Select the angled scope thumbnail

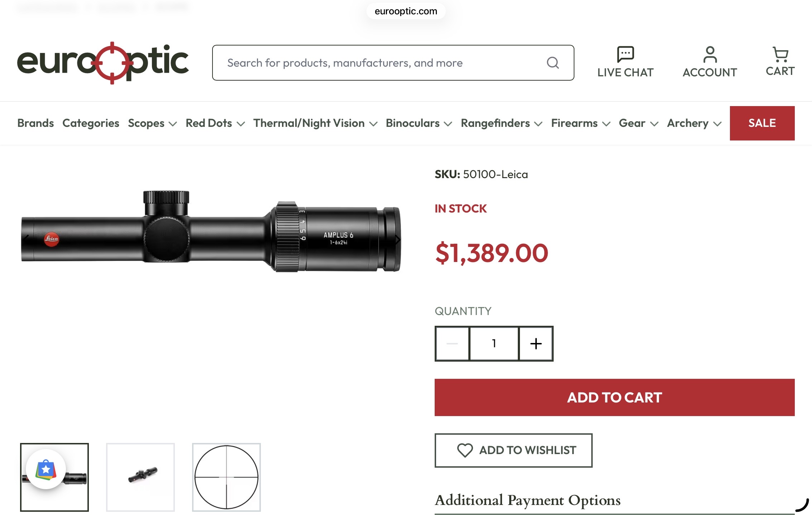pos(140,477)
